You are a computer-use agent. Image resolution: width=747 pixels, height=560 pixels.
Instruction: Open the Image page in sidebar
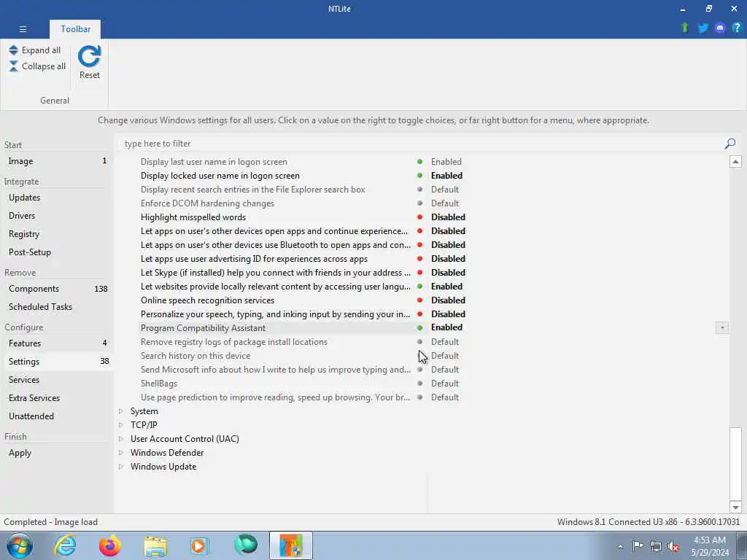point(57,161)
